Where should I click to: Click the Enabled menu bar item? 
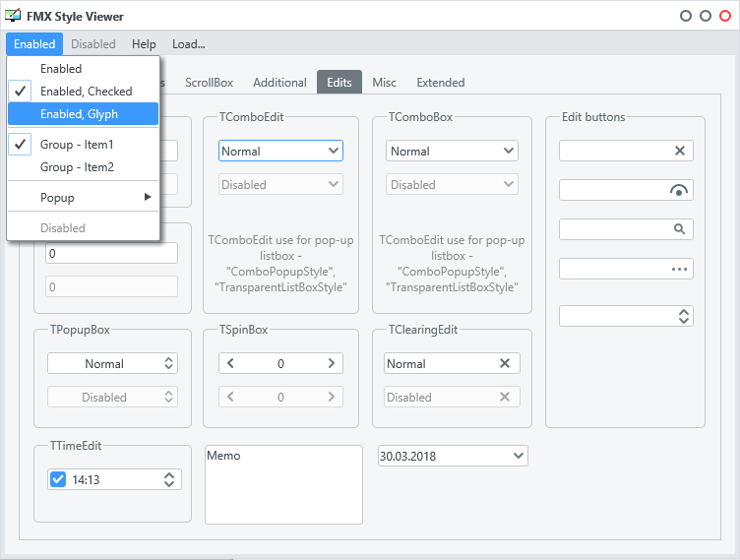[x=34, y=44]
